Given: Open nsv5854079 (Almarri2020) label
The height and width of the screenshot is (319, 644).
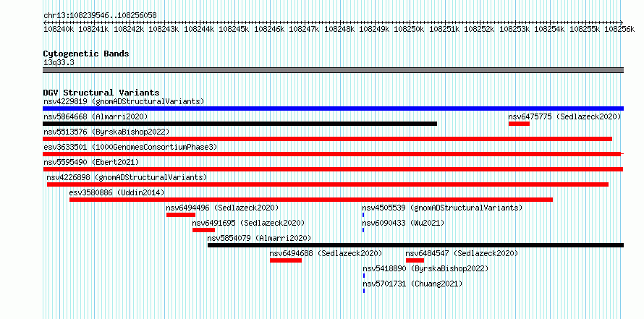Looking at the screenshot, I should point(259,238).
